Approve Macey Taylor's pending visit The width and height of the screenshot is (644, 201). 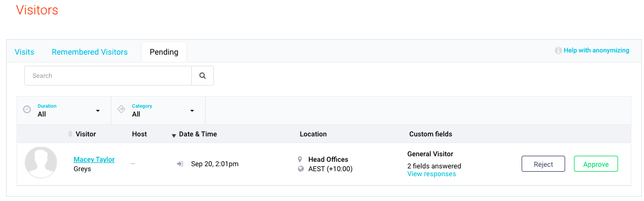596,164
